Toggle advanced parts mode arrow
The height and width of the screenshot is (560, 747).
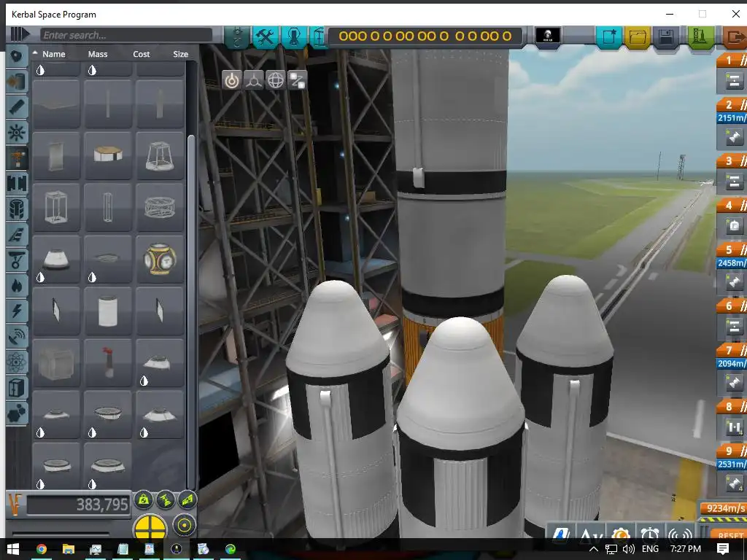[x=20, y=34]
